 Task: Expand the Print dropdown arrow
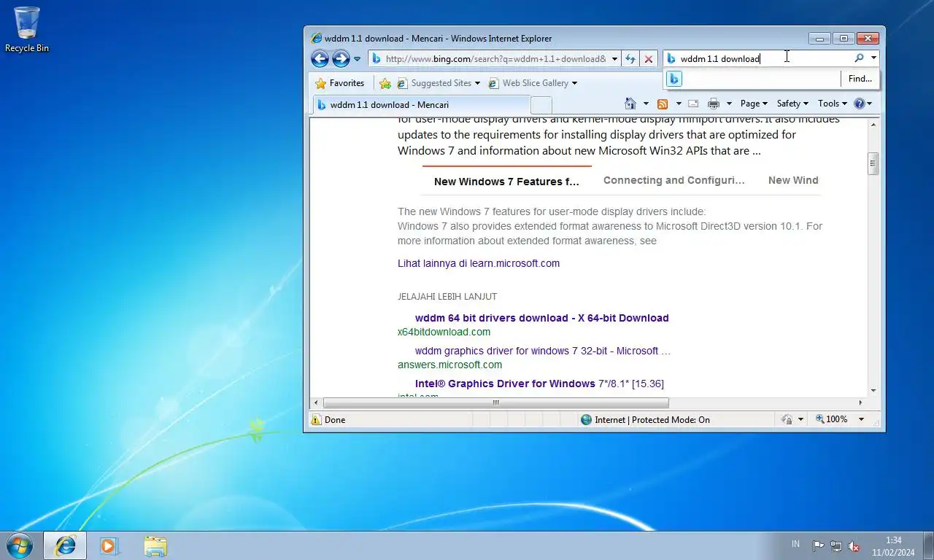click(x=729, y=104)
